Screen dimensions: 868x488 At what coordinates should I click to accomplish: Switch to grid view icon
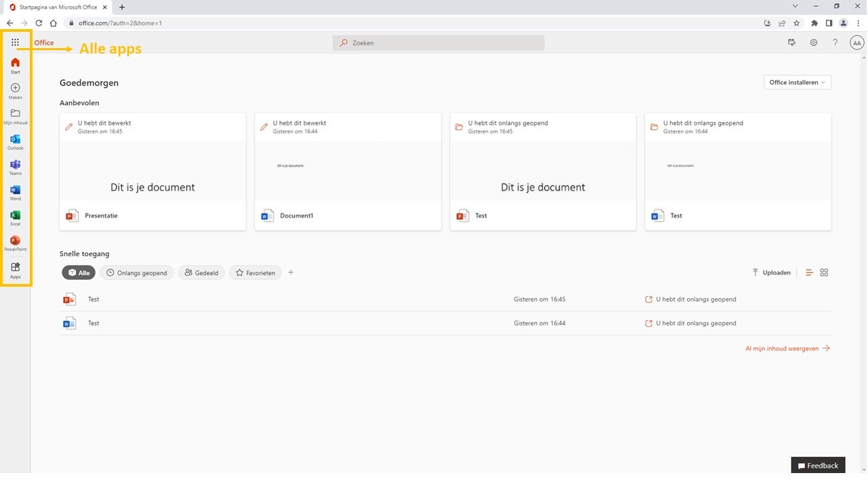824,272
